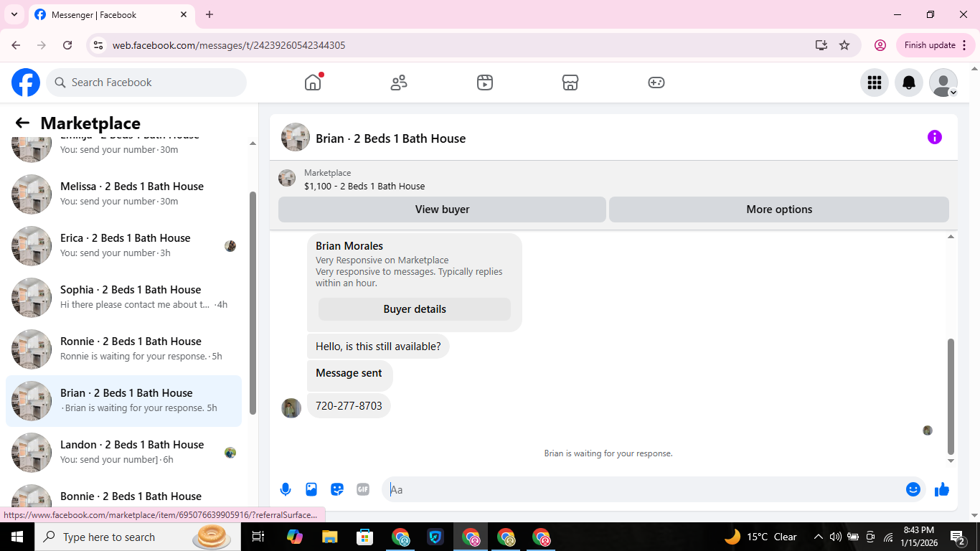Open Facebook home via the logo

coord(26,83)
